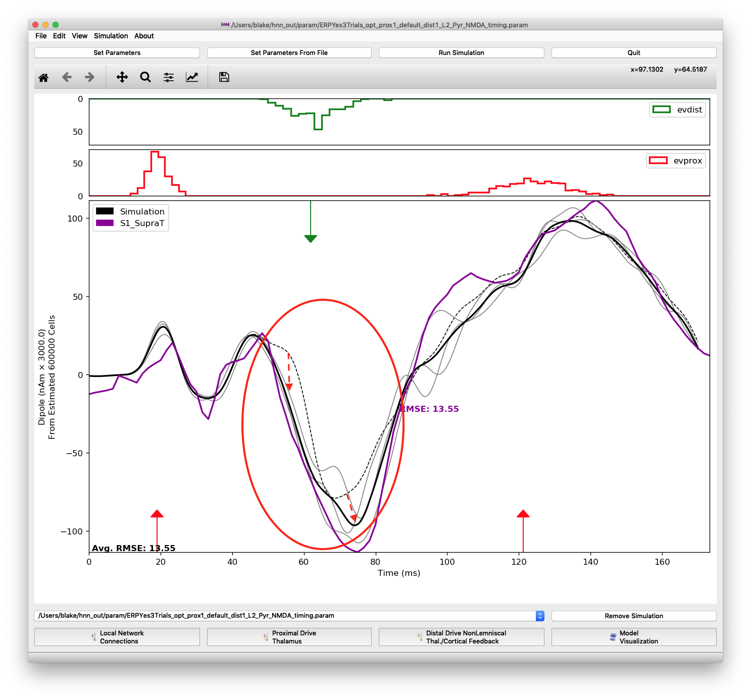Click the Remove Simulation button
This screenshot has height=700, width=751.
(x=634, y=616)
